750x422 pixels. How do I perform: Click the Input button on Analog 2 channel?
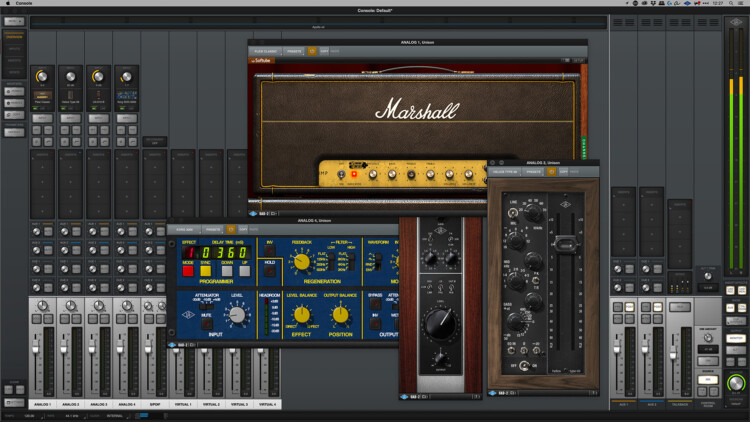click(70, 118)
